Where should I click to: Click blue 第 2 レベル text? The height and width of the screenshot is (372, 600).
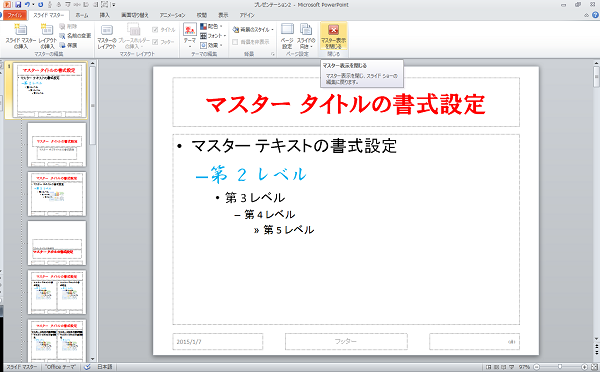(258, 175)
